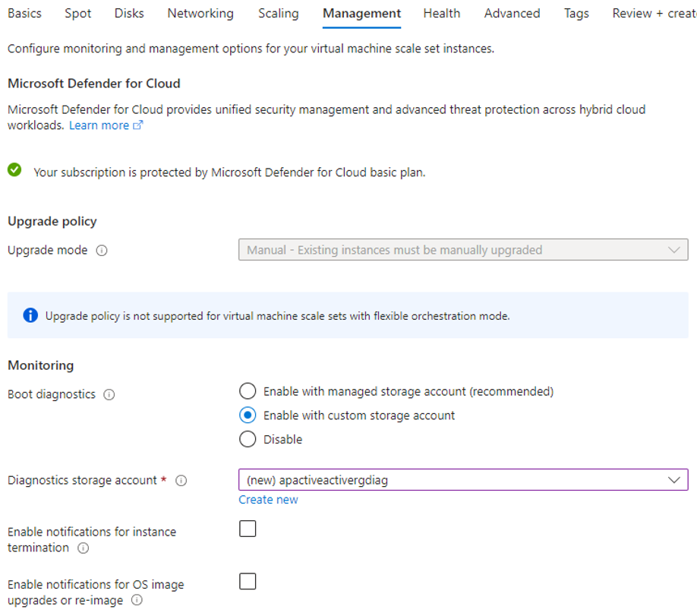Click the 'Upgrade policy is not supported' message
This screenshot has height=616, width=697.
277,316
